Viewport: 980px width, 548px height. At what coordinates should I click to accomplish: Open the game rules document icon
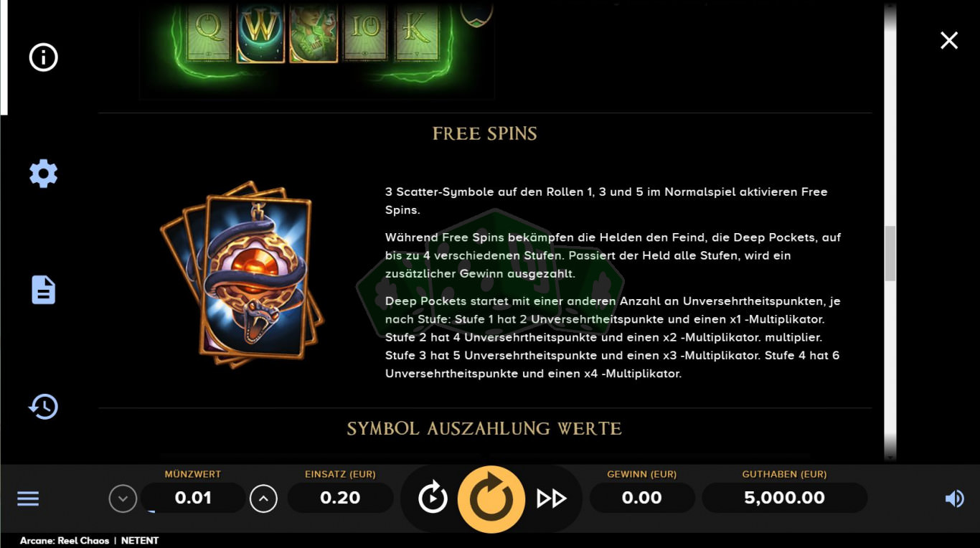tap(43, 290)
